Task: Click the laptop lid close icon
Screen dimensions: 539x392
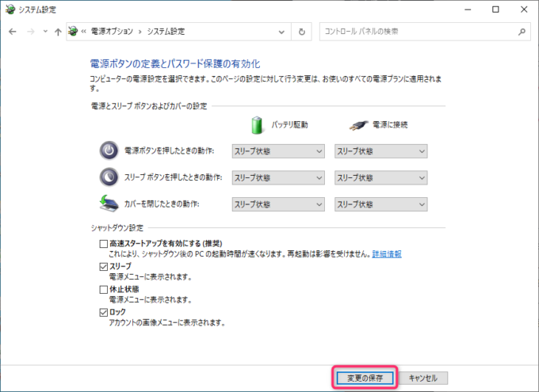Action: pyautogui.click(x=109, y=204)
